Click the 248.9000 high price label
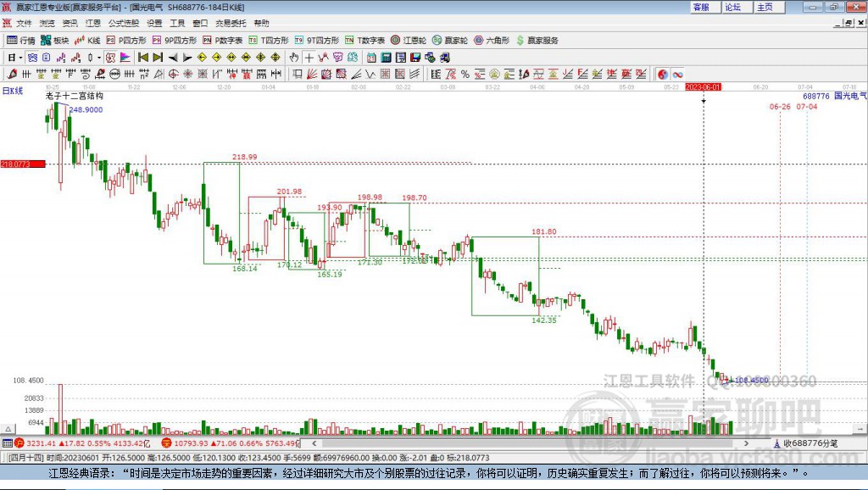 point(86,109)
